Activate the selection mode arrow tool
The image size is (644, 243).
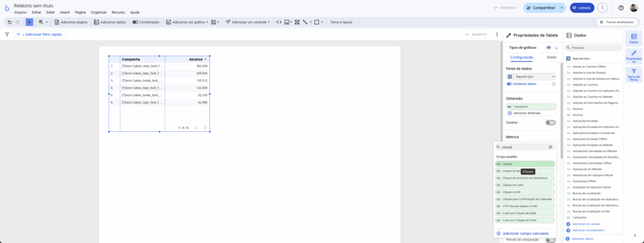point(29,22)
